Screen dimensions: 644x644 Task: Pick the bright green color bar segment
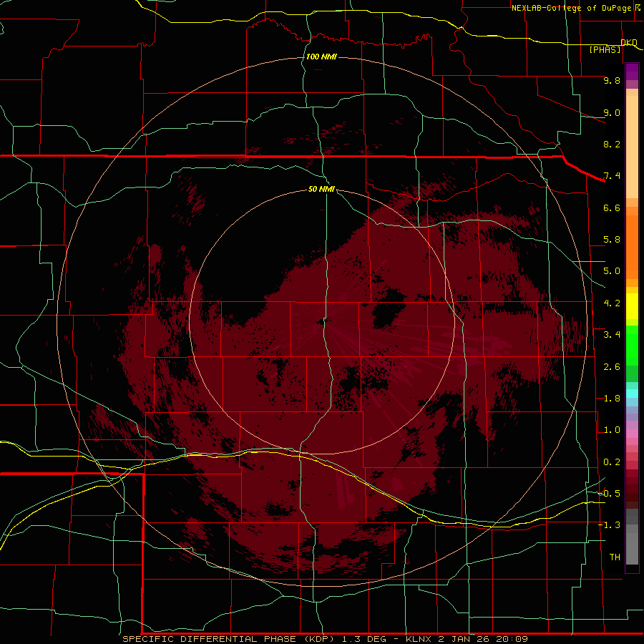click(632, 347)
